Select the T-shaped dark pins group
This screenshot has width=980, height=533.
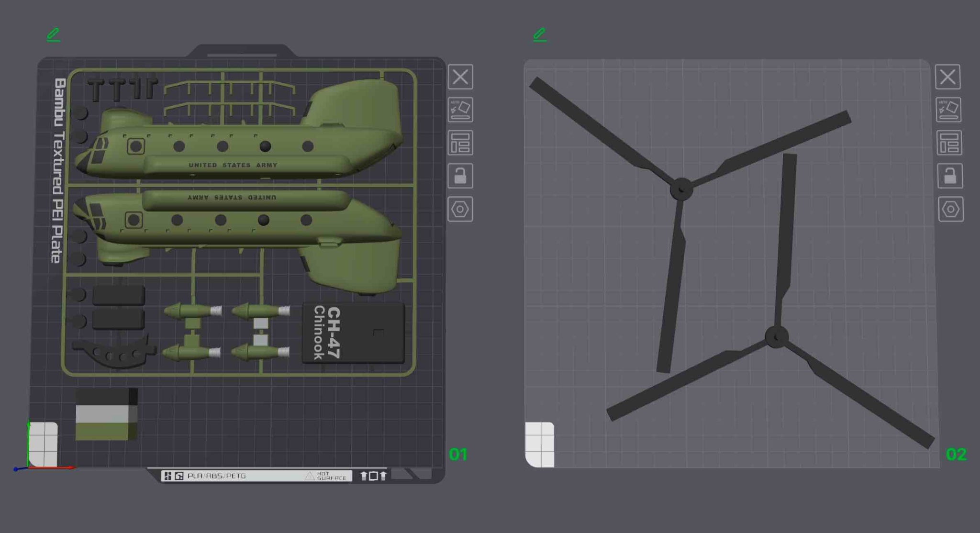(x=122, y=89)
